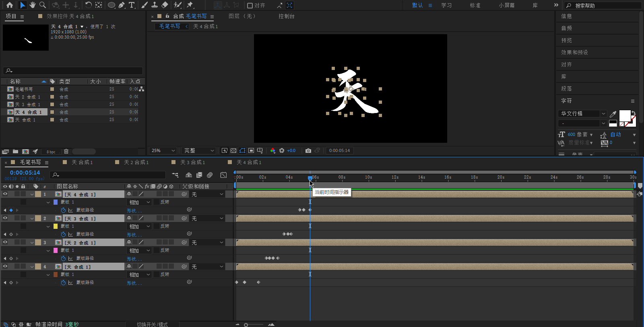Switch to the 小屏幕 workspace

[507, 5]
